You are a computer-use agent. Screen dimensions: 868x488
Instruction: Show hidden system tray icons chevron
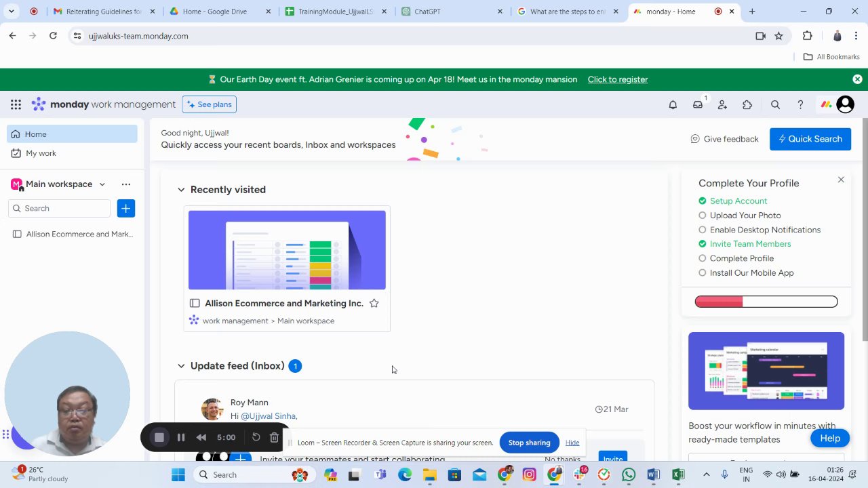(x=706, y=474)
